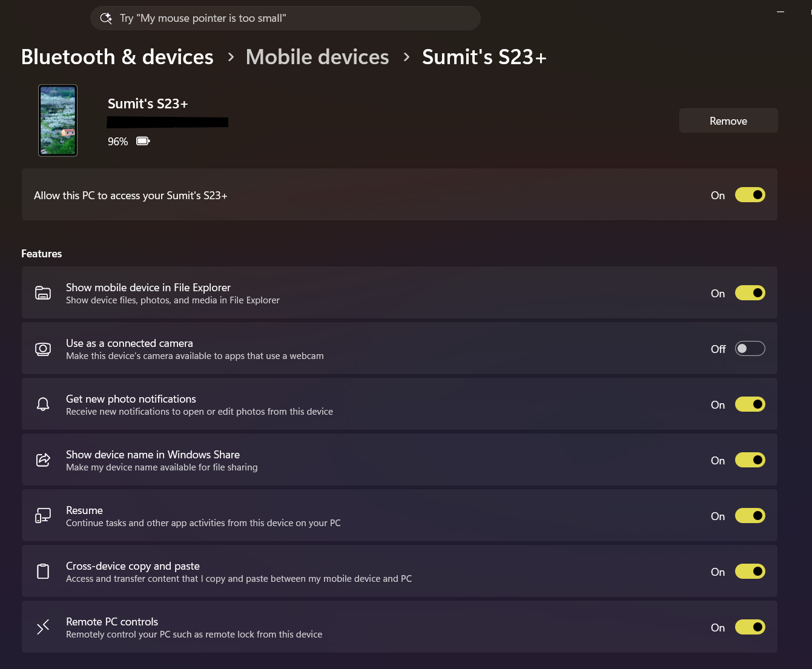Open Mobile devices breadcrumb

tap(317, 57)
